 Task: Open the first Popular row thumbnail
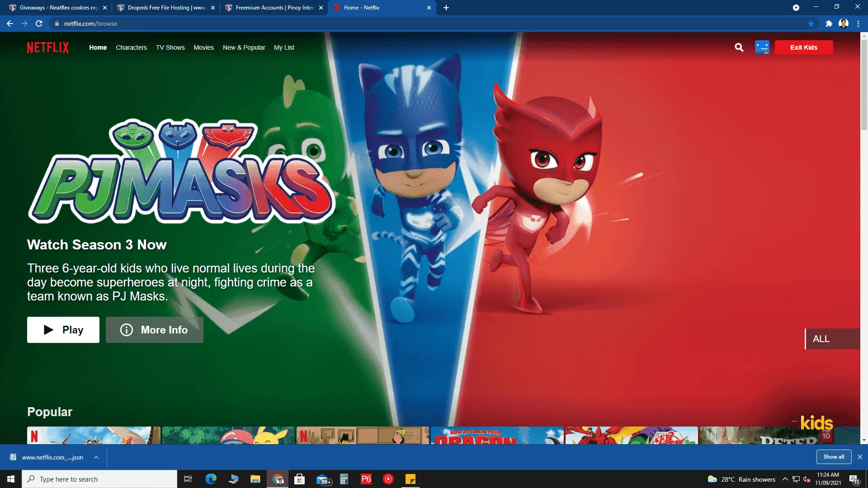(94, 435)
